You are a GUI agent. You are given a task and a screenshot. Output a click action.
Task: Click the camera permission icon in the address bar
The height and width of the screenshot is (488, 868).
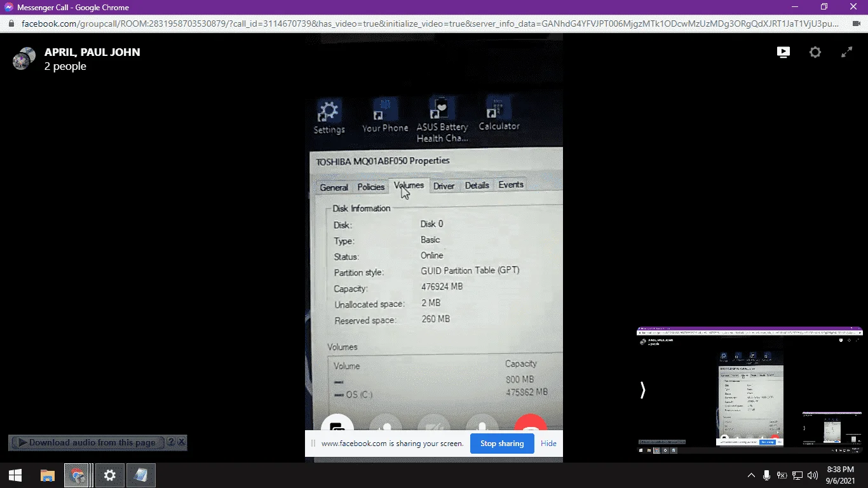click(855, 24)
